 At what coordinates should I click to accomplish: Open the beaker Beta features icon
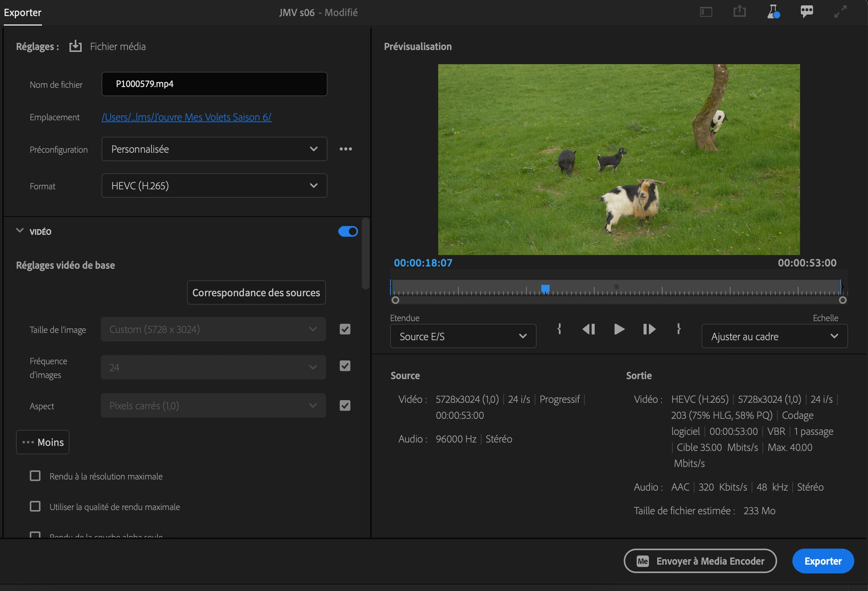(x=773, y=11)
